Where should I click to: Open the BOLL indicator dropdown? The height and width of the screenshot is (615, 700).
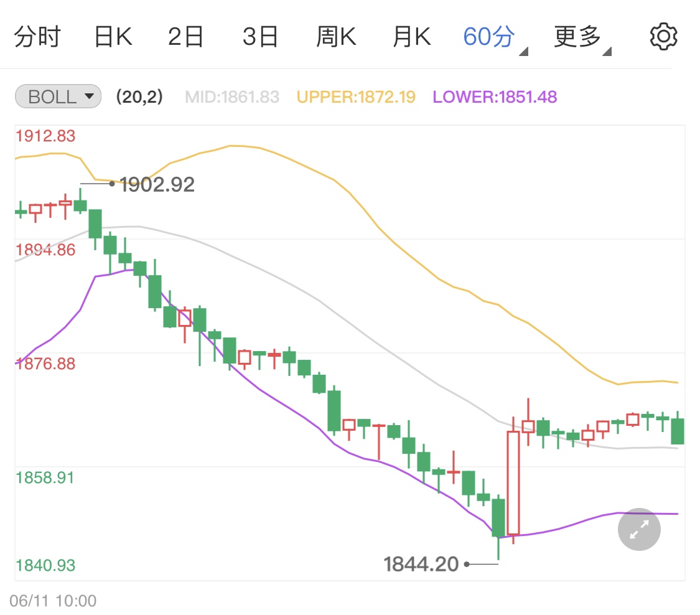point(58,96)
